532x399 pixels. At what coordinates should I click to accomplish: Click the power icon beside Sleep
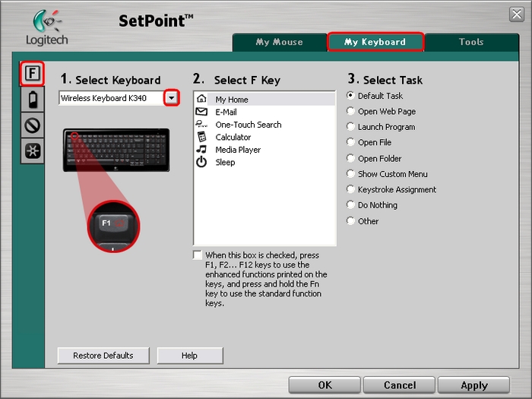201,162
